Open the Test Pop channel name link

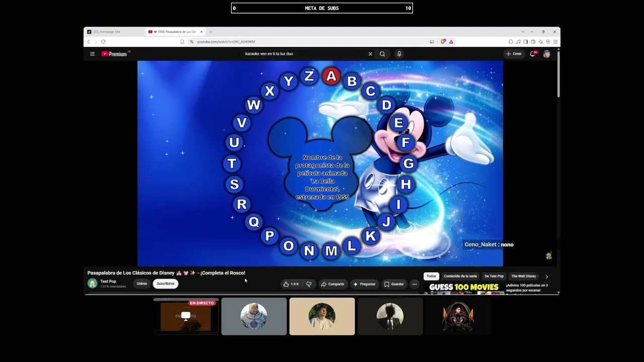[x=108, y=282]
